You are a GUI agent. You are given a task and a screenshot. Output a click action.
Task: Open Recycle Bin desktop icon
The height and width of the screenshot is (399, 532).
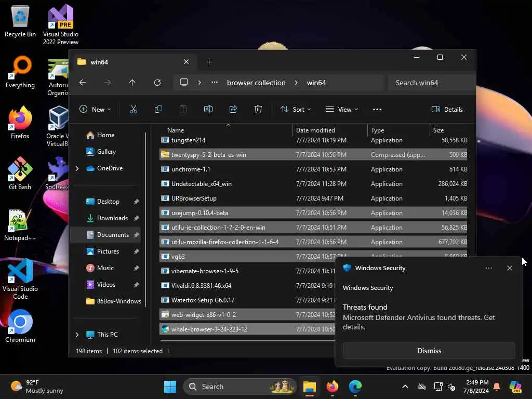coord(20,21)
